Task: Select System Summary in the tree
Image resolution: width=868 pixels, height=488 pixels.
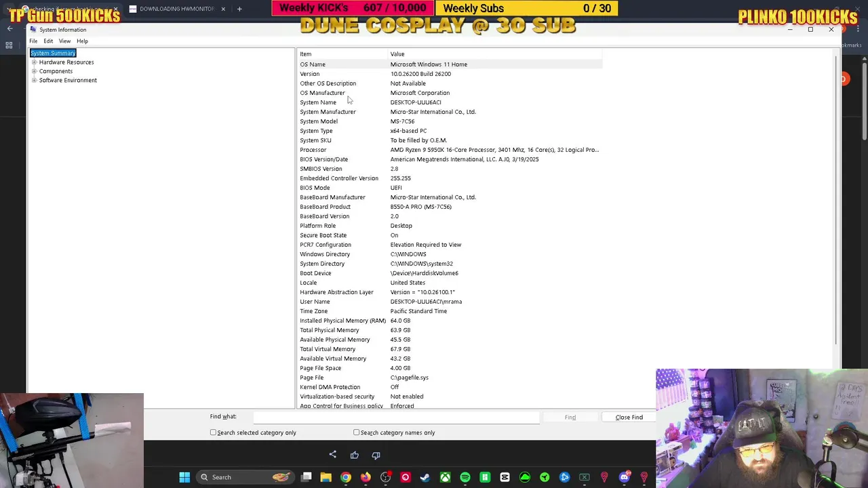Action: click(x=53, y=53)
